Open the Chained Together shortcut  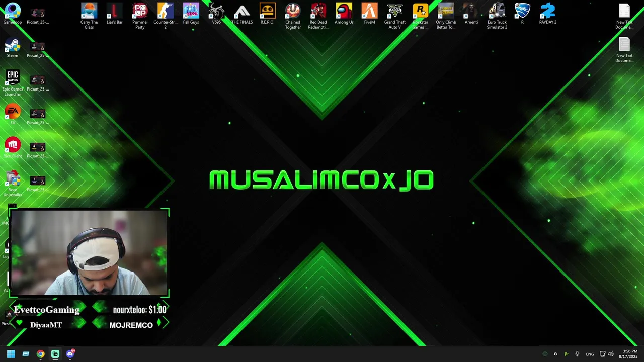293,16
